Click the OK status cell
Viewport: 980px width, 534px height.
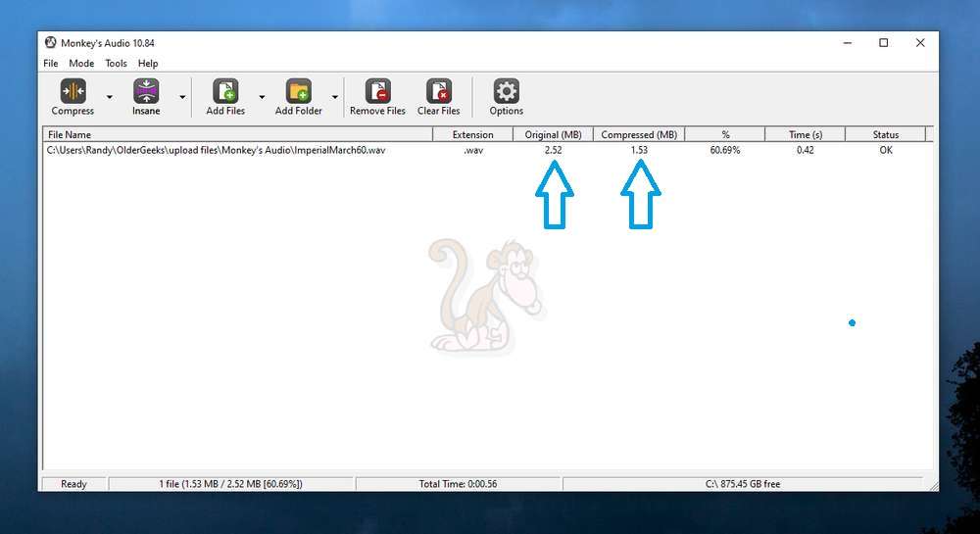coord(886,150)
